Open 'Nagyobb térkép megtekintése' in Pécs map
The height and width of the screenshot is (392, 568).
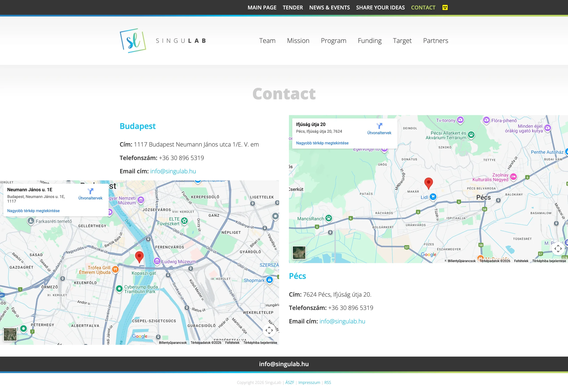(322, 143)
